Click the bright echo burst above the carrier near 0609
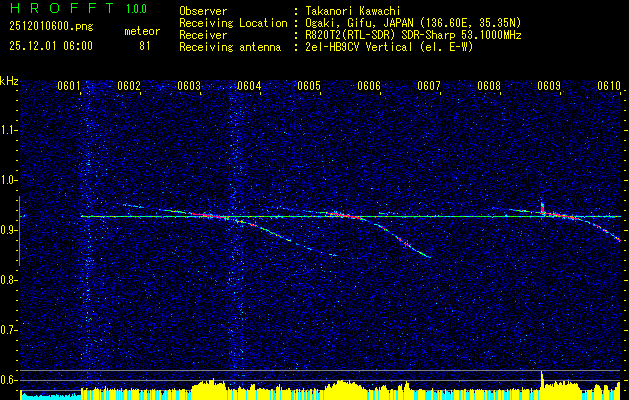 (x=543, y=207)
